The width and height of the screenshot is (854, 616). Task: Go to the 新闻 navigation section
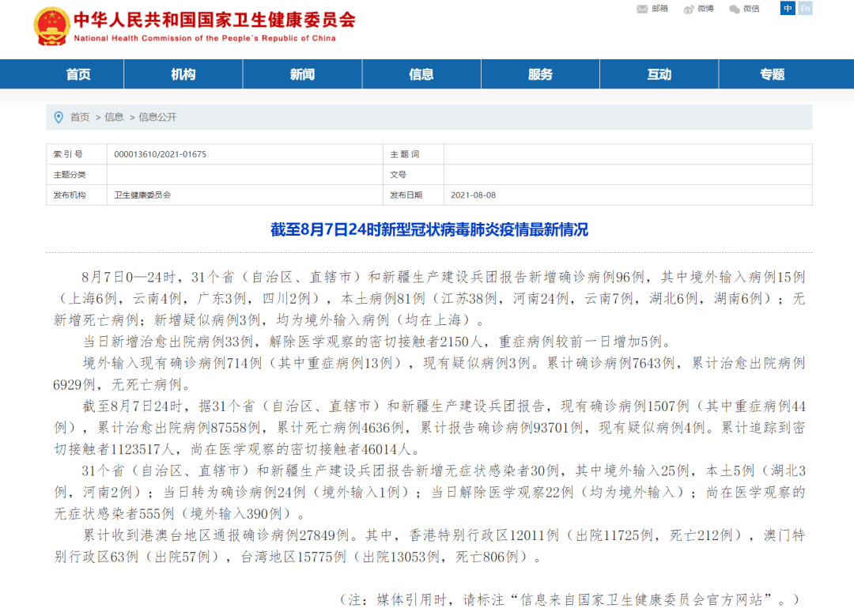click(302, 74)
